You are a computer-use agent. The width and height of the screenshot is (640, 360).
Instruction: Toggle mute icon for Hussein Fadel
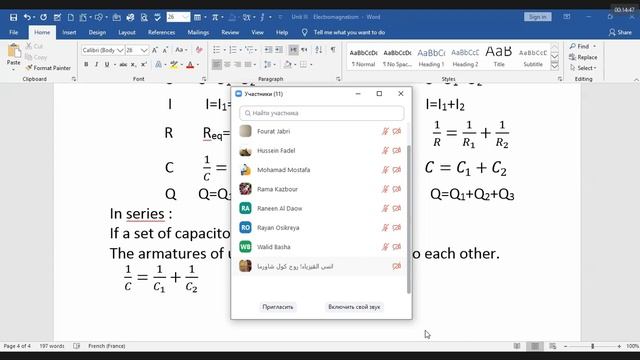pos(385,151)
